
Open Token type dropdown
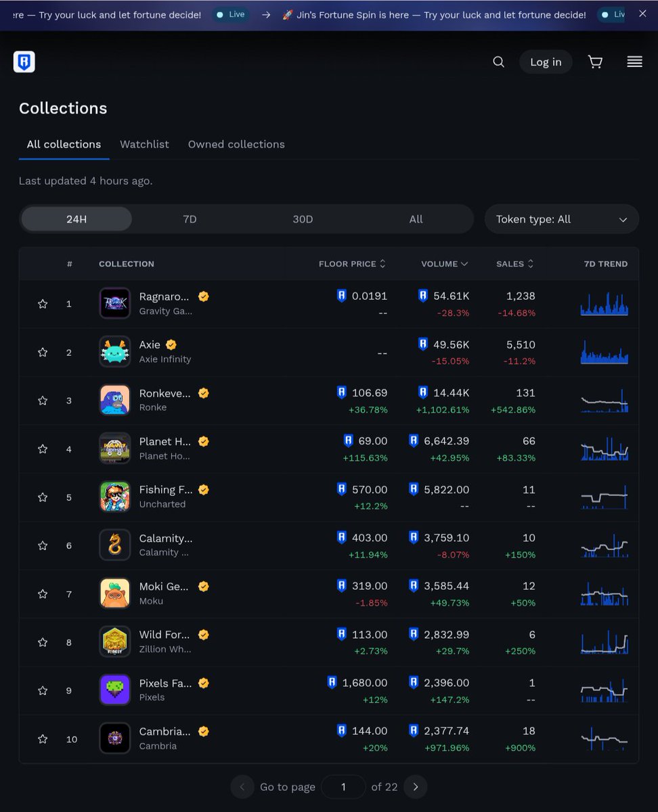tap(562, 219)
